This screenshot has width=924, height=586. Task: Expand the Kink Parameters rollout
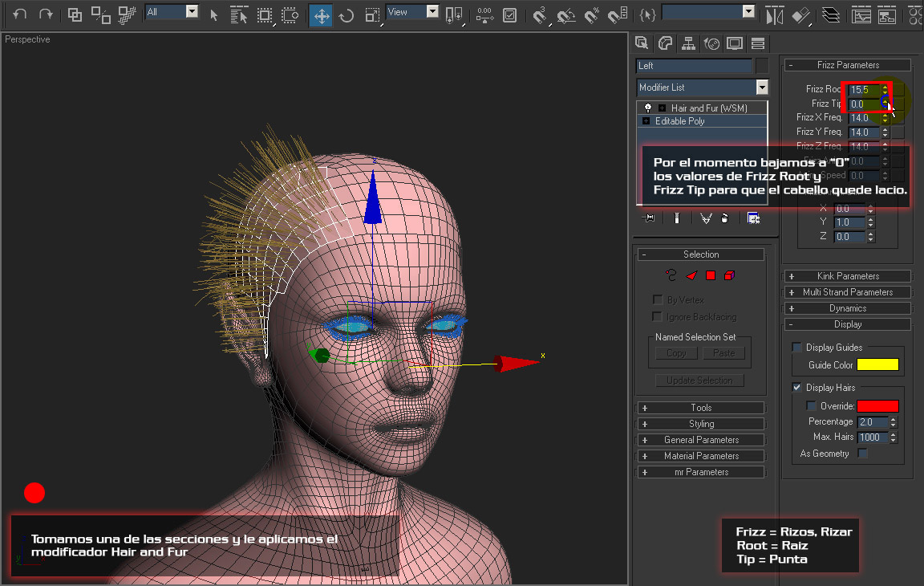(x=848, y=276)
